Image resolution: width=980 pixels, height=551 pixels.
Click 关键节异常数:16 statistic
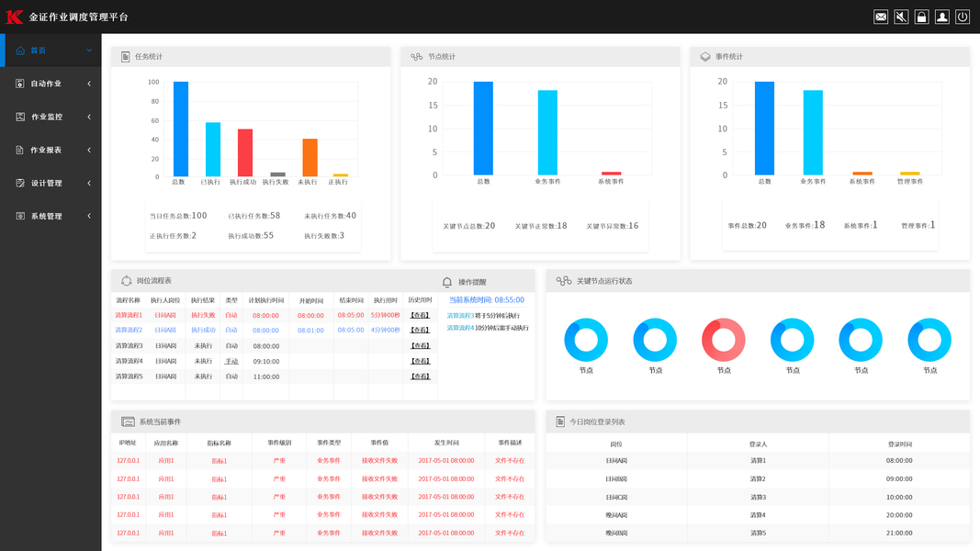tap(612, 226)
